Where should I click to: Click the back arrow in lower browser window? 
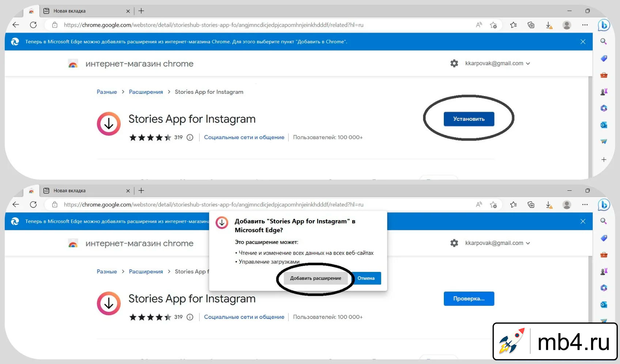pos(16,204)
